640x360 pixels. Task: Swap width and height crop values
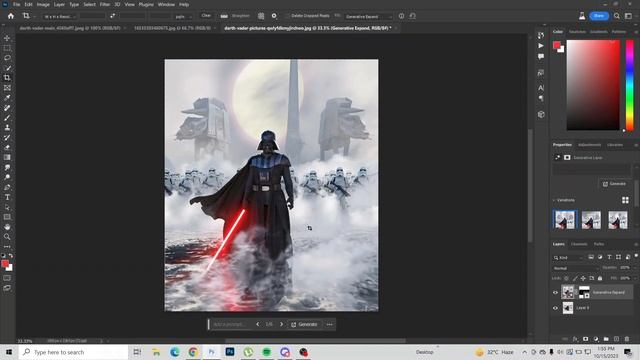coord(112,16)
